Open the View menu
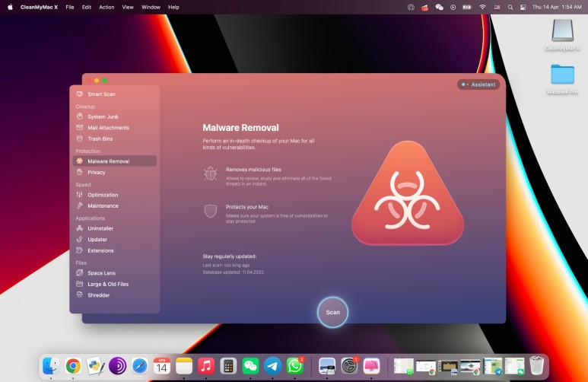 click(x=128, y=7)
